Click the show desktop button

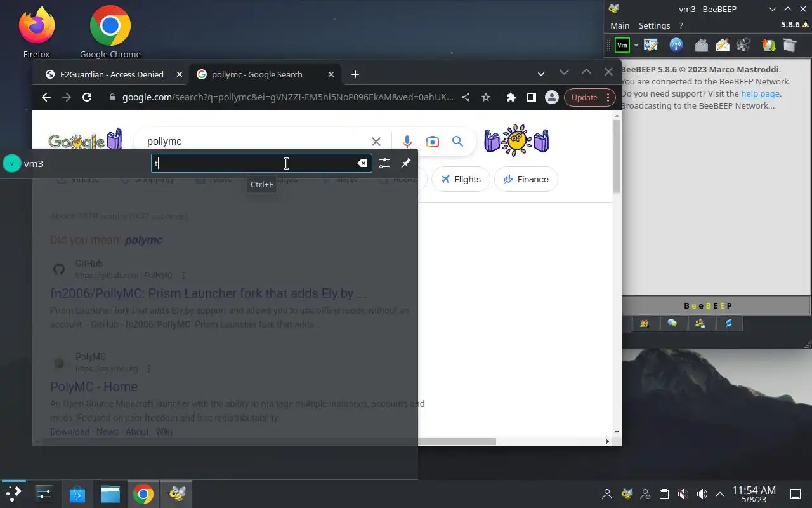(x=795, y=494)
